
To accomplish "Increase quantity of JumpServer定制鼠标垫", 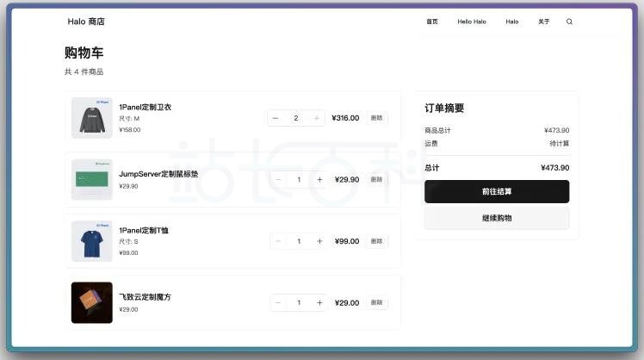I will click(x=319, y=180).
